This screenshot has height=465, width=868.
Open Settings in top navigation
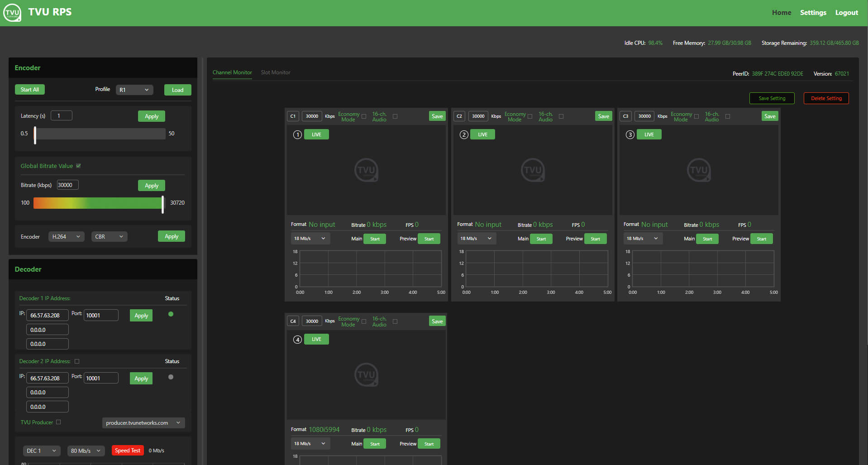[813, 13]
